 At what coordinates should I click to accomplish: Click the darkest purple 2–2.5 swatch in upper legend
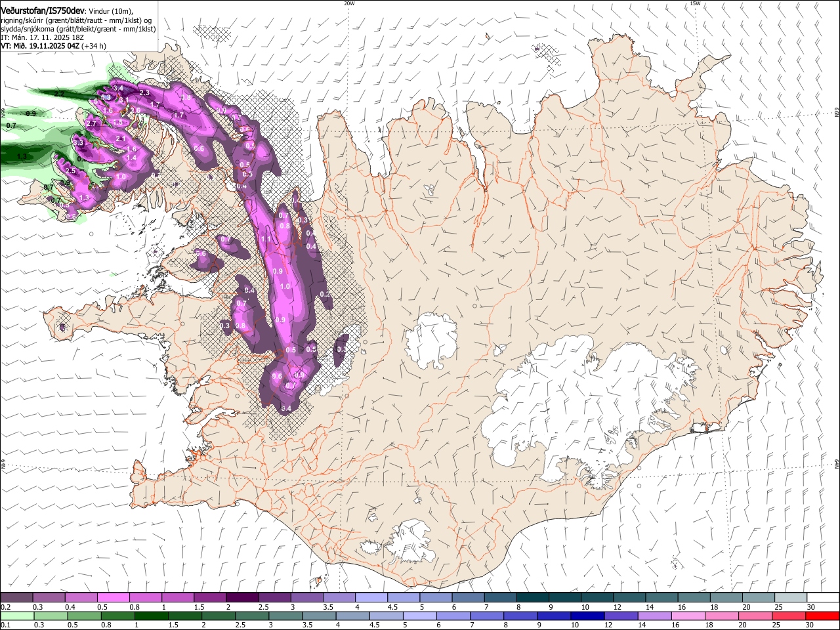242,597
